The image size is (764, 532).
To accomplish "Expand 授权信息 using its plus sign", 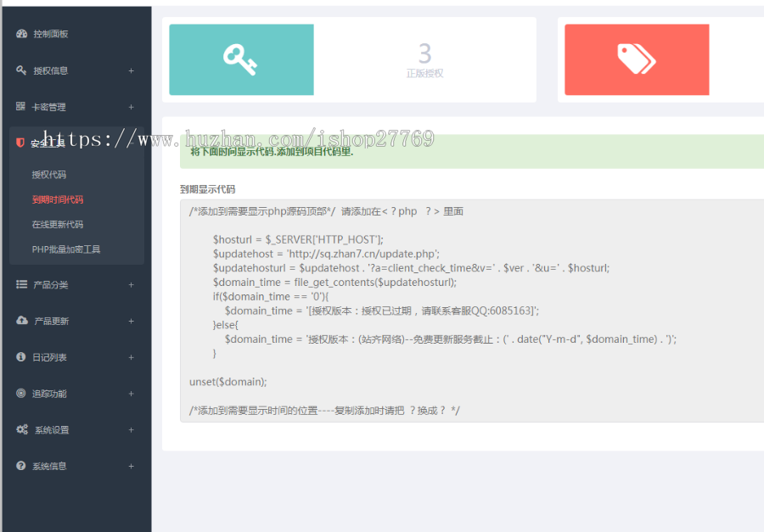I will tap(131, 71).
